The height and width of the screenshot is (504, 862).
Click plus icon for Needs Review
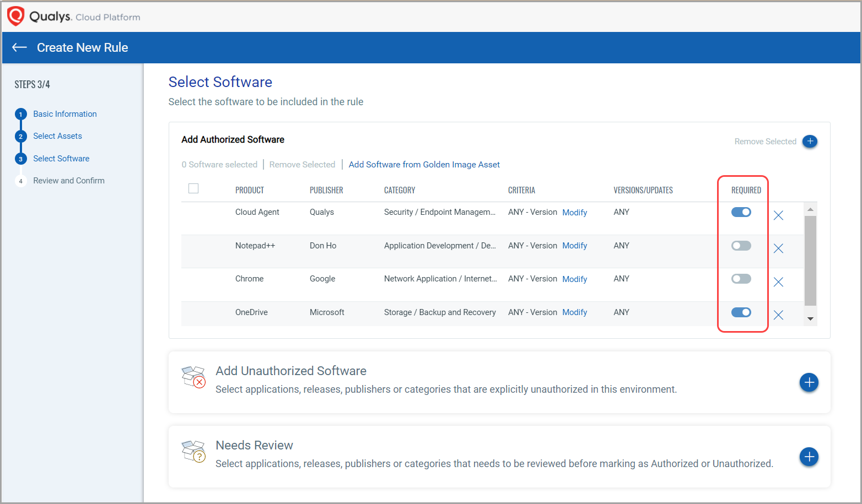[809, 457]
